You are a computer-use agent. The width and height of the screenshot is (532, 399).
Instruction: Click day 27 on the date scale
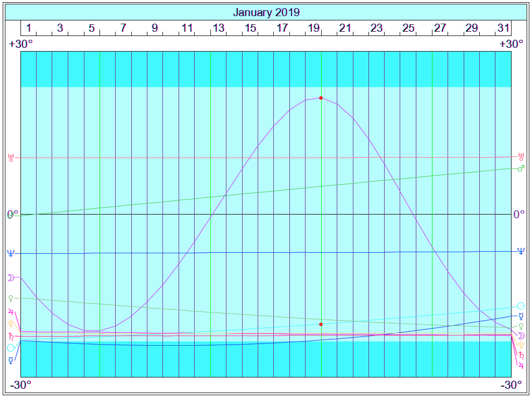439,27
